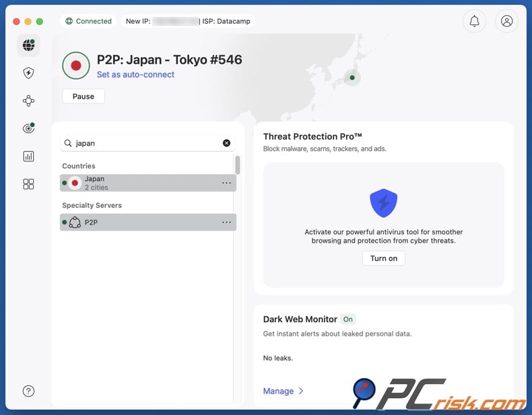The width and height of the screenshot is (532, 415).
Task: Click Manage link for Dark Web Monitor
Action: point(278,391)
